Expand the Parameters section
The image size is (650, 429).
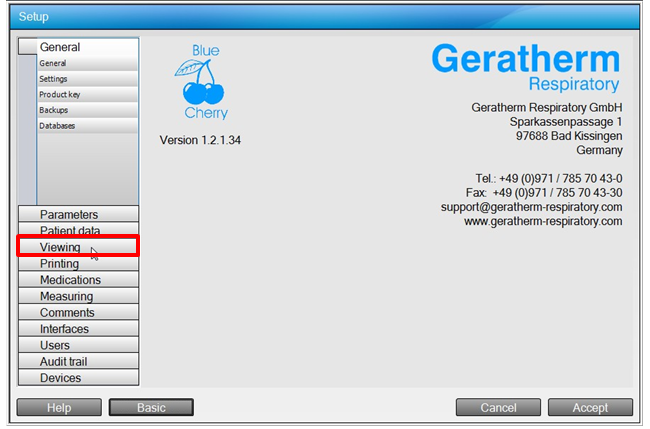tap(78, 214)
